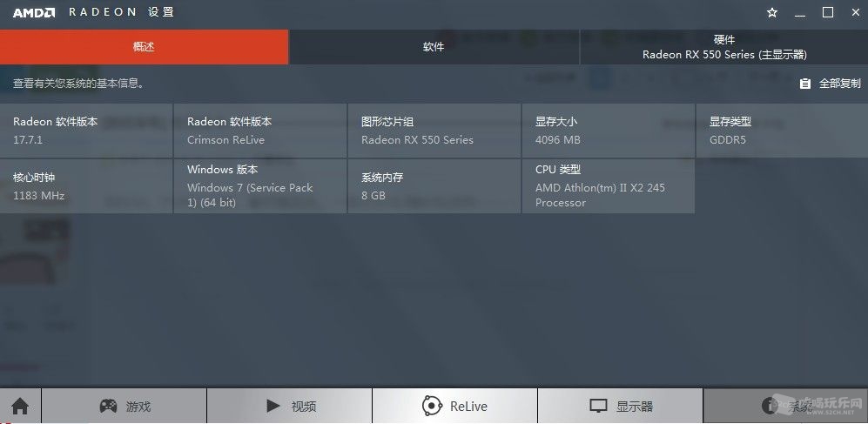Click the monitor icon for 显示器
The width and height of the screenshot is (868, 424).
point(598,406)
